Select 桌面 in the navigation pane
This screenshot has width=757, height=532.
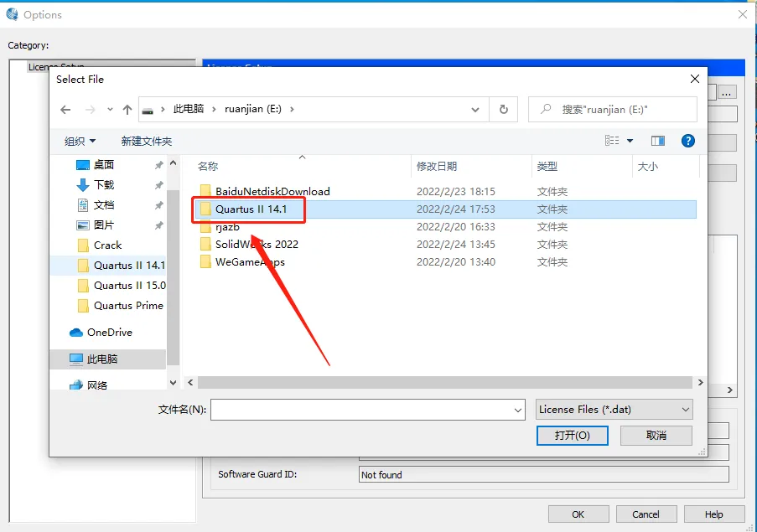104,165
